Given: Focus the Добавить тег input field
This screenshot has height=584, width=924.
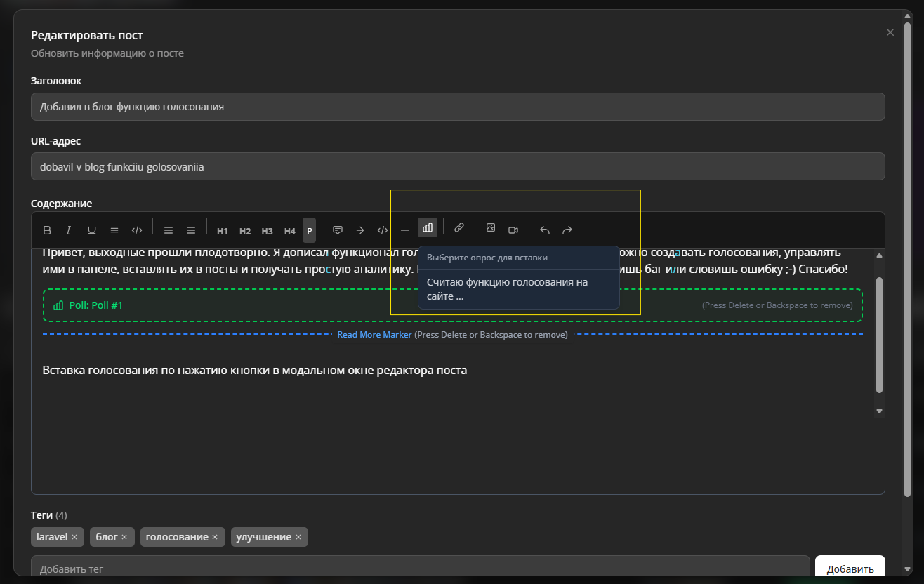Looking at the screenshot, I should pos(420,569).
